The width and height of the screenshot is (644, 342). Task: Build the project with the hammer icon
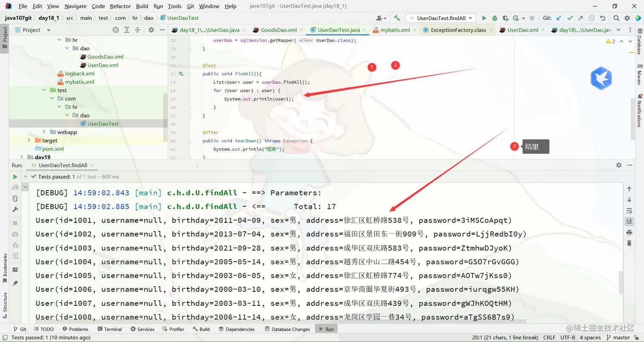point(397,18)
